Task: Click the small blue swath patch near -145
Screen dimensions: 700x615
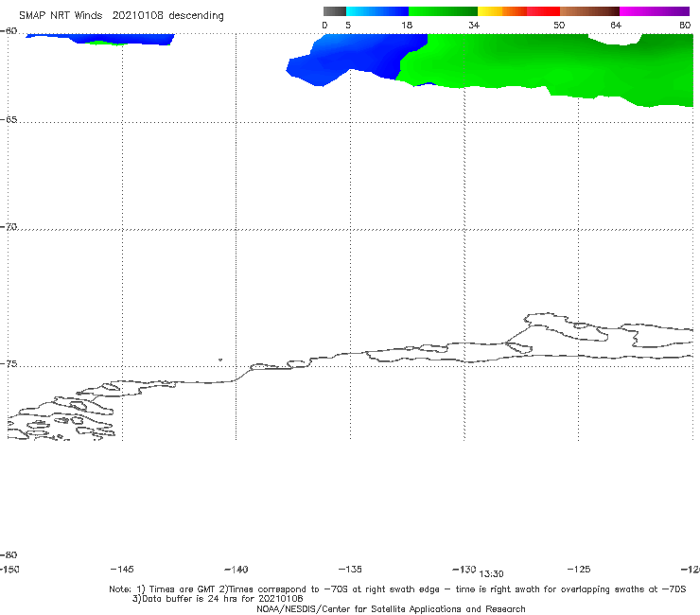Action: (100, 39)
